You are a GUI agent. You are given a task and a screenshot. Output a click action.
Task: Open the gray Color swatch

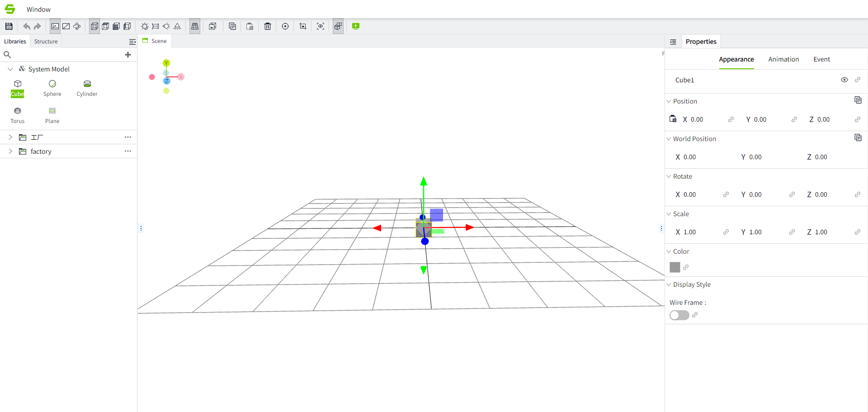[675, 267]
